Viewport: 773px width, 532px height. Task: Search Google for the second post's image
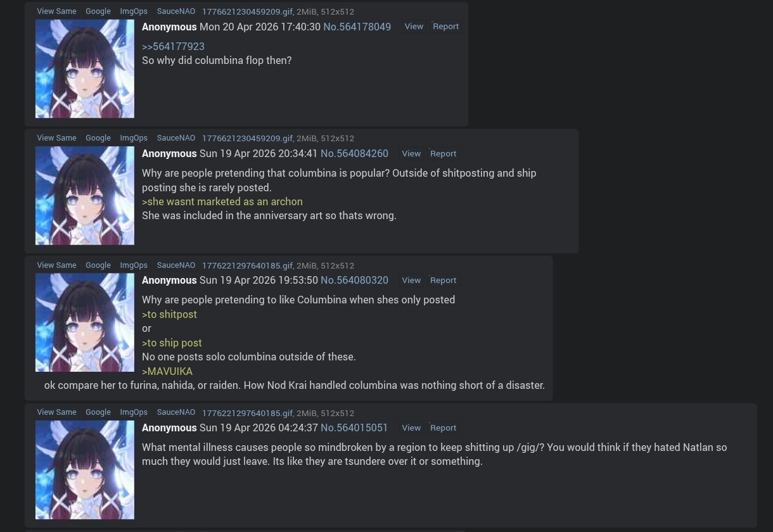(98, 137)
